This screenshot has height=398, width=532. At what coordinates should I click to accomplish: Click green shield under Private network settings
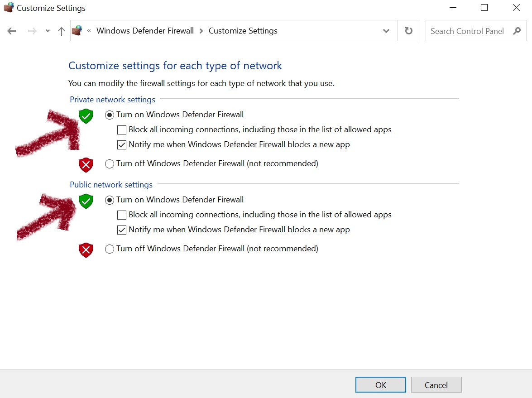(x=86, y=116)
